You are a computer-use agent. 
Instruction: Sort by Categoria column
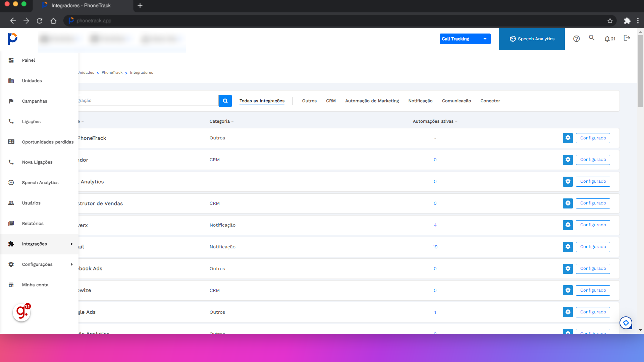(x=221, y=121)
